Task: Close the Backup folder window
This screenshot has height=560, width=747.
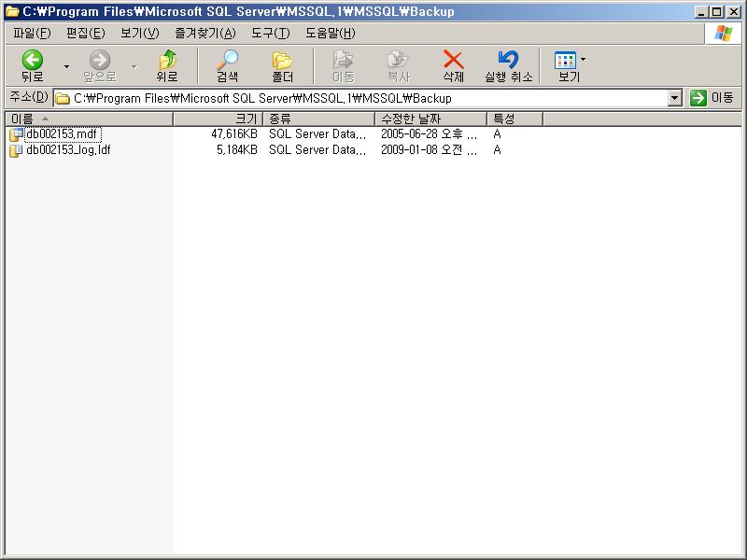Action: (734, 12)
